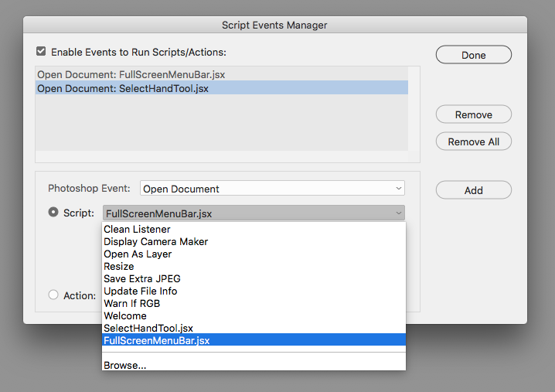Select Warn If RGB option
The image size is (555, 392).
pyautogui.click(x=131, y=304)
